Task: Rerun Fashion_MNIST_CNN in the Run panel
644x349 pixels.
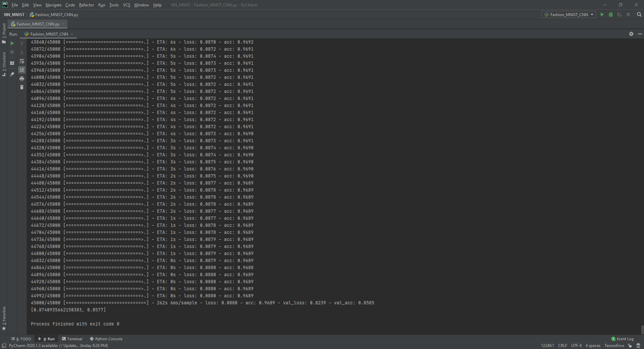Action: (x=12, y=43)
